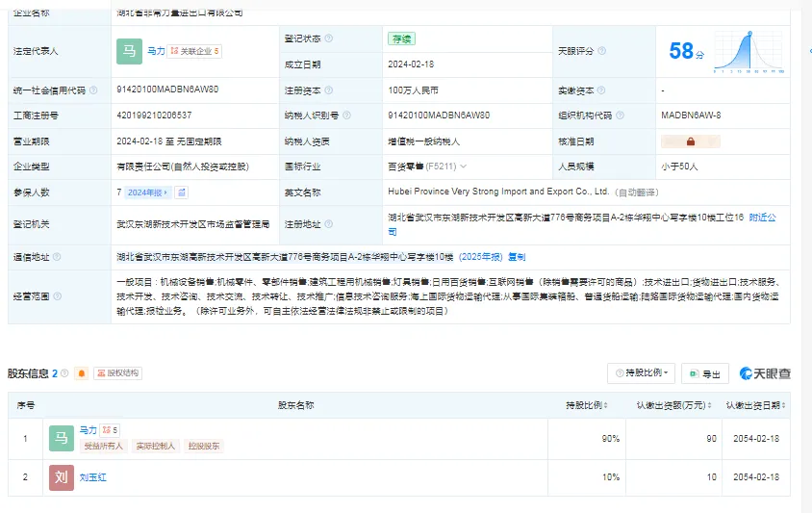Click the 控股股东 tag
Image resolution: width=812 pixels, height=513 pixels.
pyautogui.click(x=204, y=447)
